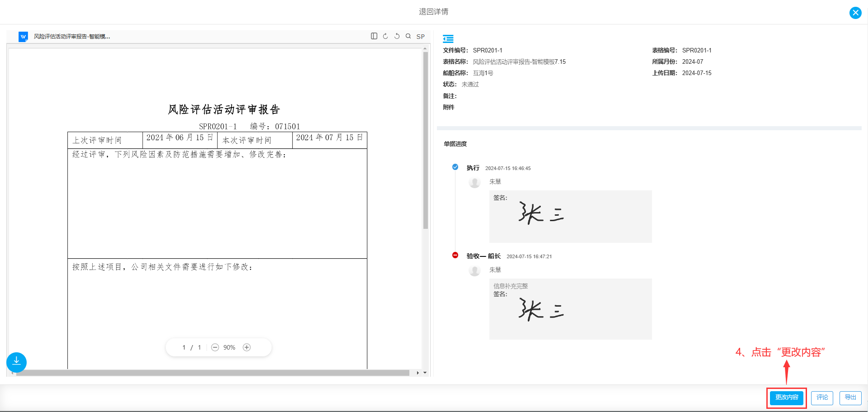Click the signature image under 执行 step

click(x=541, y=213)
